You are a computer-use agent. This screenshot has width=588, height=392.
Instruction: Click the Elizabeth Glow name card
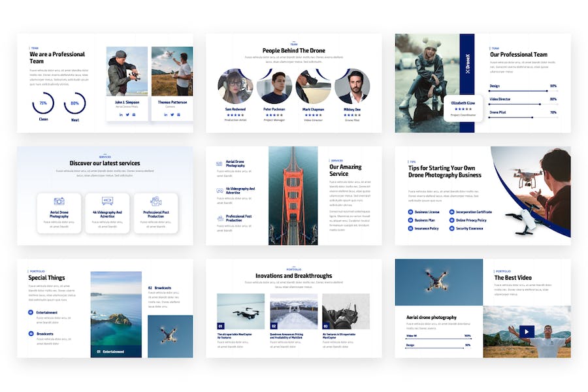463,108
